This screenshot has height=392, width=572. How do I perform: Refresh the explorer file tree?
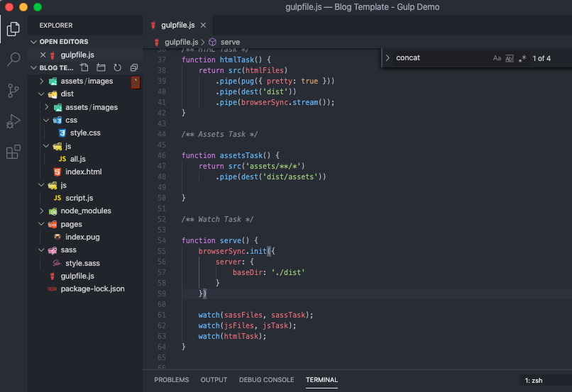pyautogui.click(x=117, y=68)
